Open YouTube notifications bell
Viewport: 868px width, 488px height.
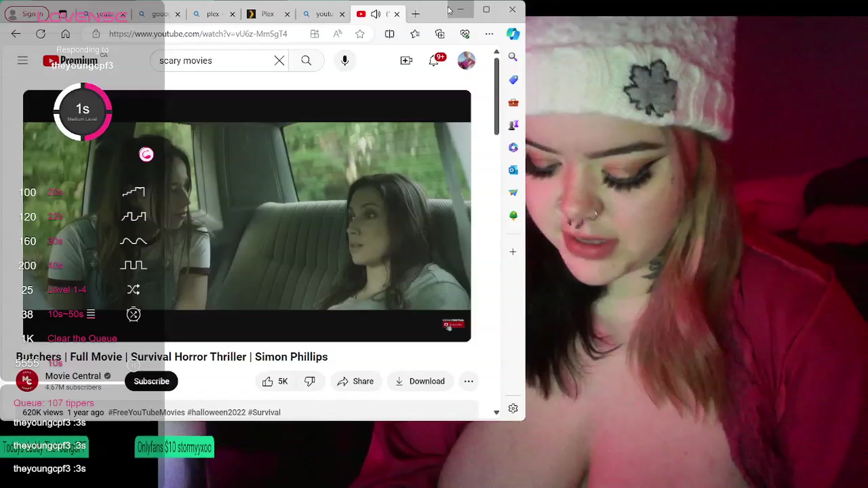point(434,61)
